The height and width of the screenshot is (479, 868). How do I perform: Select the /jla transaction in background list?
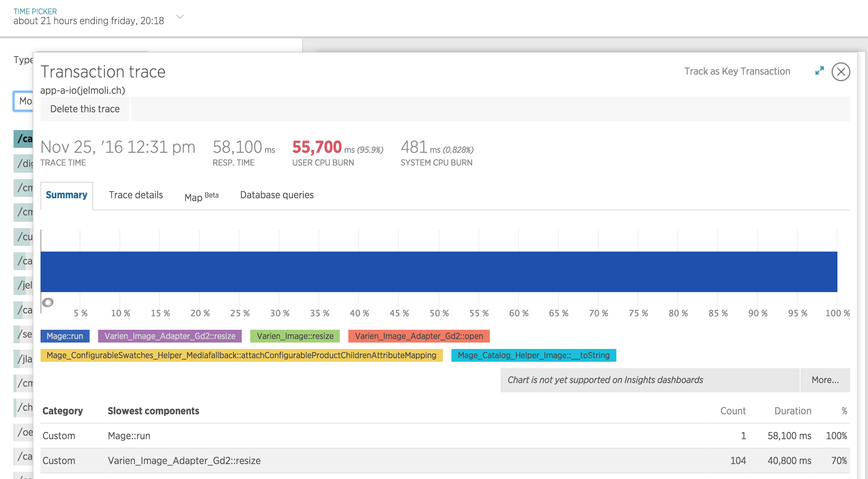pos(23,359)
